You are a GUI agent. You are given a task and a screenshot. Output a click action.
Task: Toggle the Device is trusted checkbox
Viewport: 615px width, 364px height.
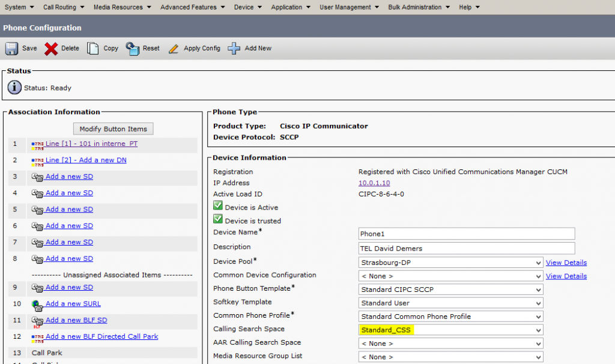tap(218, 220)
